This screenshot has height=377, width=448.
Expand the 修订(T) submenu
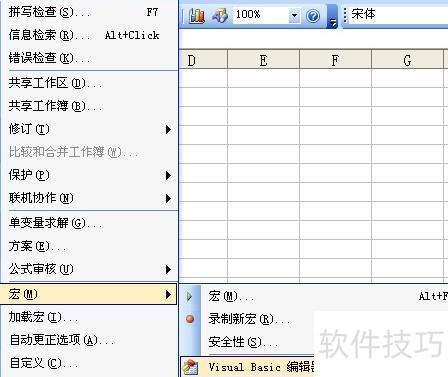pyautogui.click(x=89, y=129)
